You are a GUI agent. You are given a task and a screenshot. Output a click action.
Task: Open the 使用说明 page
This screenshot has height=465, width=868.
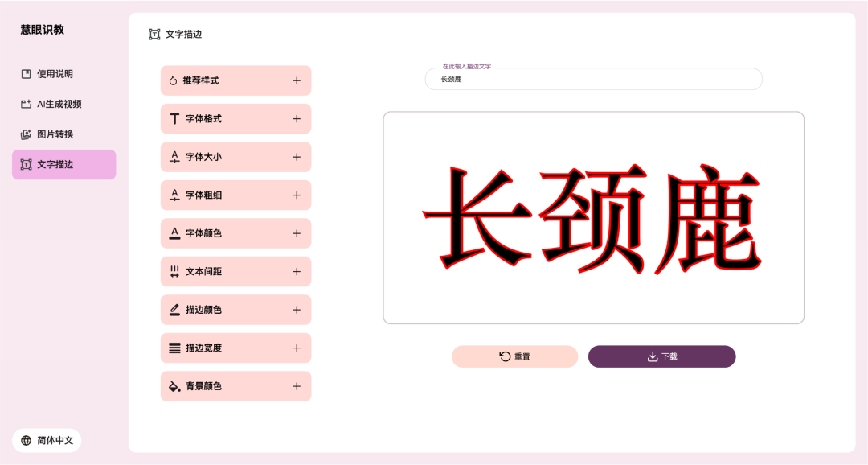coord(63,74)
